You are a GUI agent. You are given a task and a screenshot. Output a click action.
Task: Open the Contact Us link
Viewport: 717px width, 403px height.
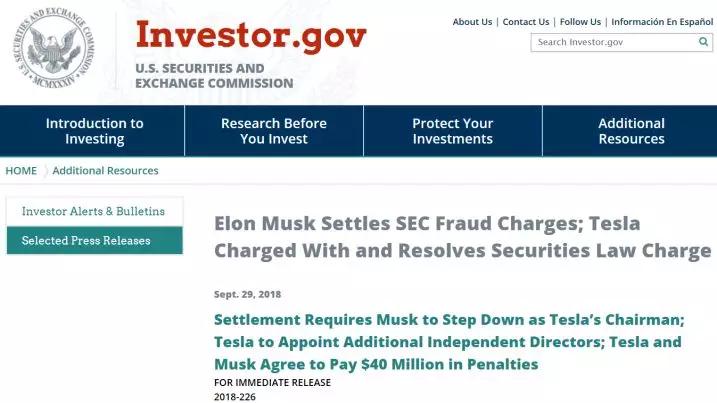[526, 22]
